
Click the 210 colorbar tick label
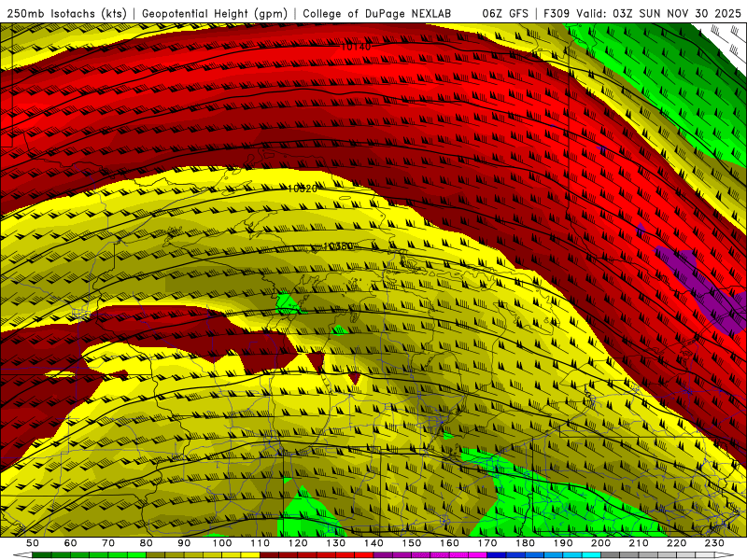pyautogui.click(x=639, y=543)
